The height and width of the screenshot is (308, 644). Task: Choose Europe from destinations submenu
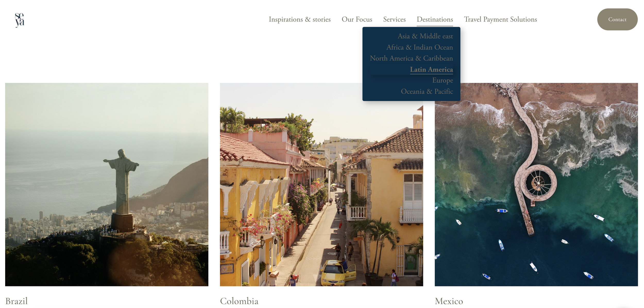pos(442,80)
